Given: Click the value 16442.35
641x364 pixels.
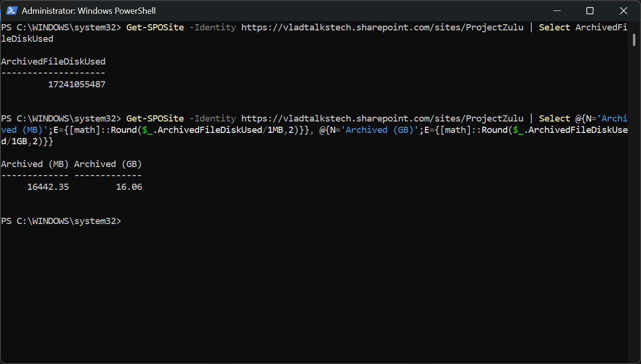Looking at the screenshot, I should (48, 187).
